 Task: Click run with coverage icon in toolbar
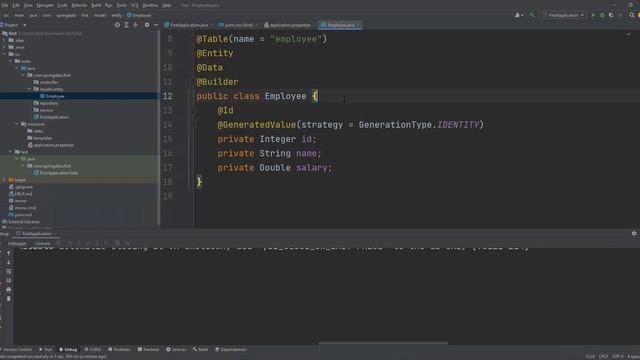[x=611, y=15]
